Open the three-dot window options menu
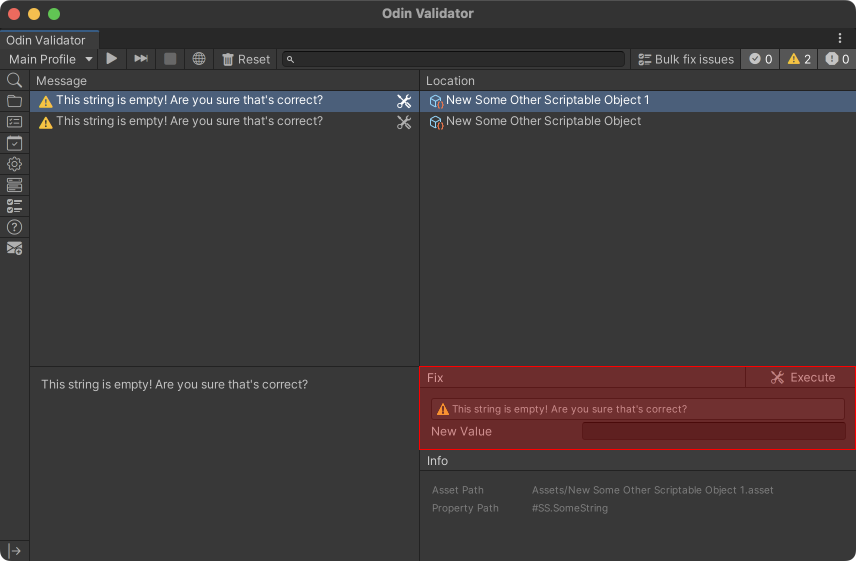Screen dimensions: 856x561 tap(840, 38)
